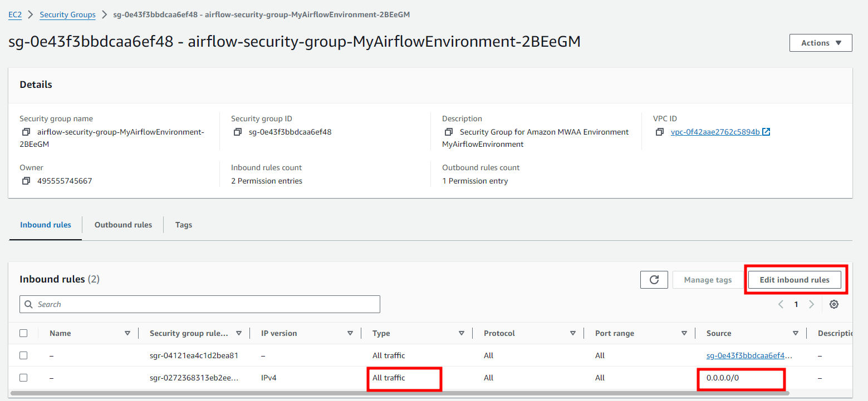868x401 pixels.
Task: Click the Manage tags button
Action: pyautogui.click(x=708, y=280)
